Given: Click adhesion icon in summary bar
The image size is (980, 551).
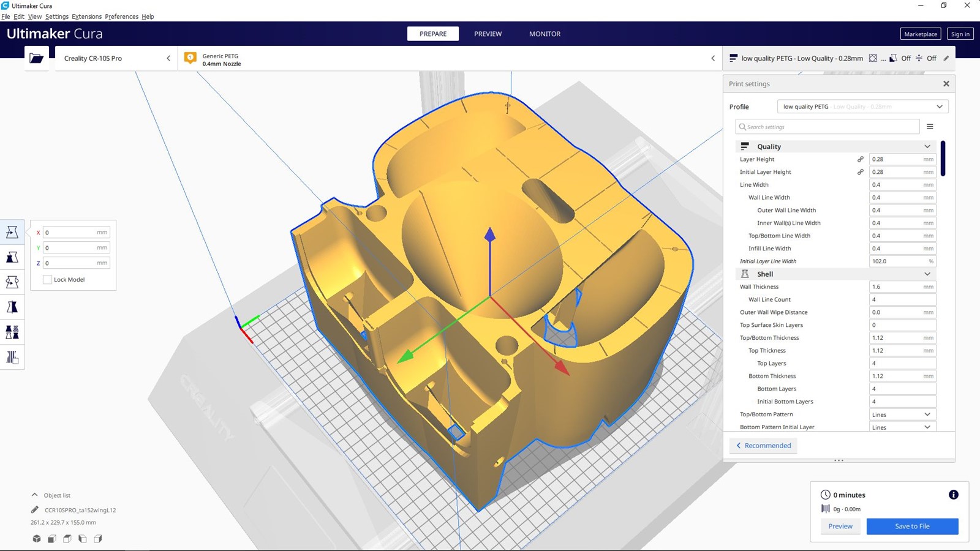Looking at the screenshot, I should tap(919, 58).
